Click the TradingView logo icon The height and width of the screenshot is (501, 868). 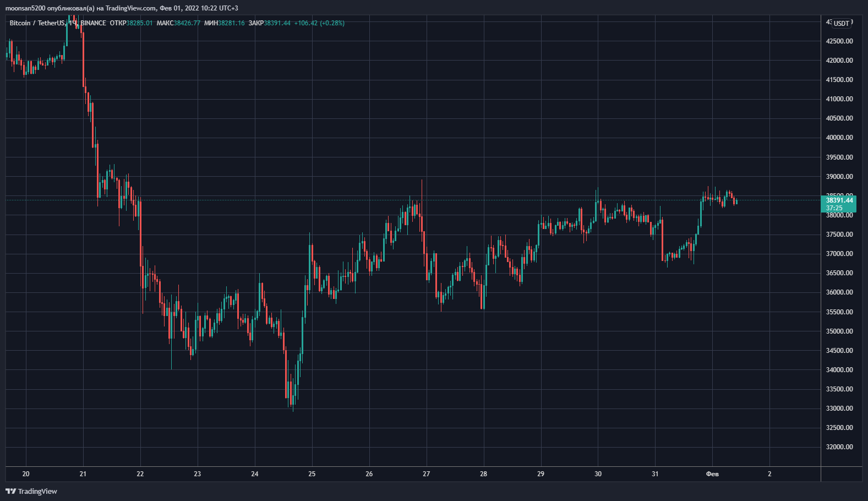click(10, 491)
